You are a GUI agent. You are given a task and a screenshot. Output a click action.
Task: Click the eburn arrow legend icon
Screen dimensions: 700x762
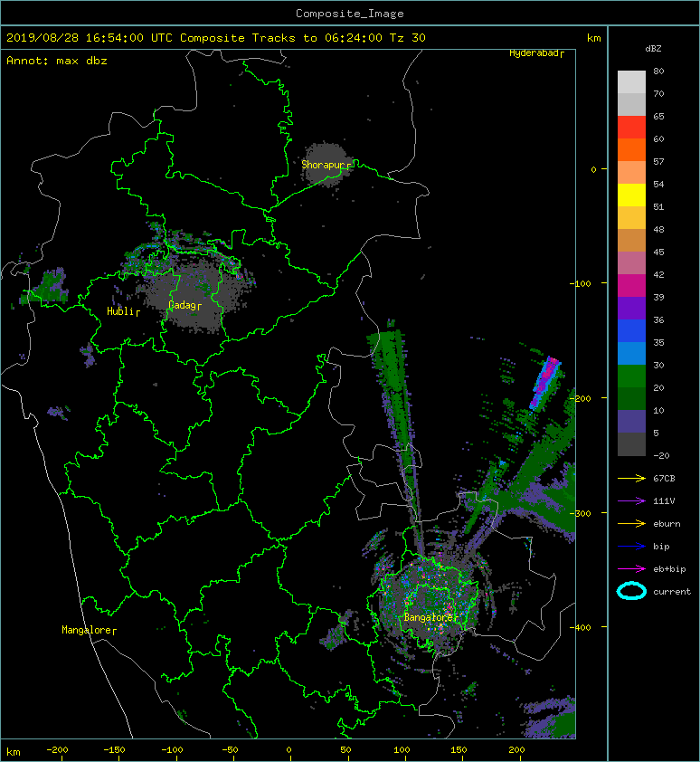pyautogui.click(x=631, y=523)
